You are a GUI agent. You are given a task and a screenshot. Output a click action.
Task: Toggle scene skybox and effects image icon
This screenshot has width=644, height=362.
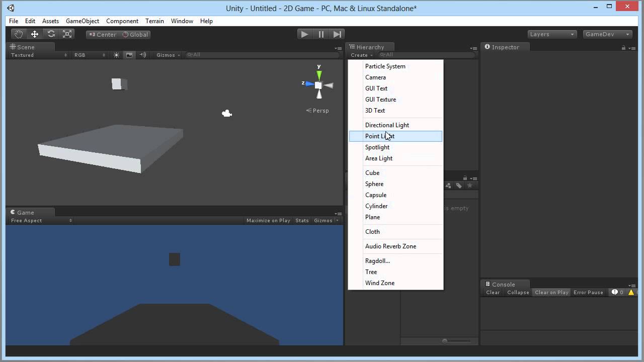point(129,55)
